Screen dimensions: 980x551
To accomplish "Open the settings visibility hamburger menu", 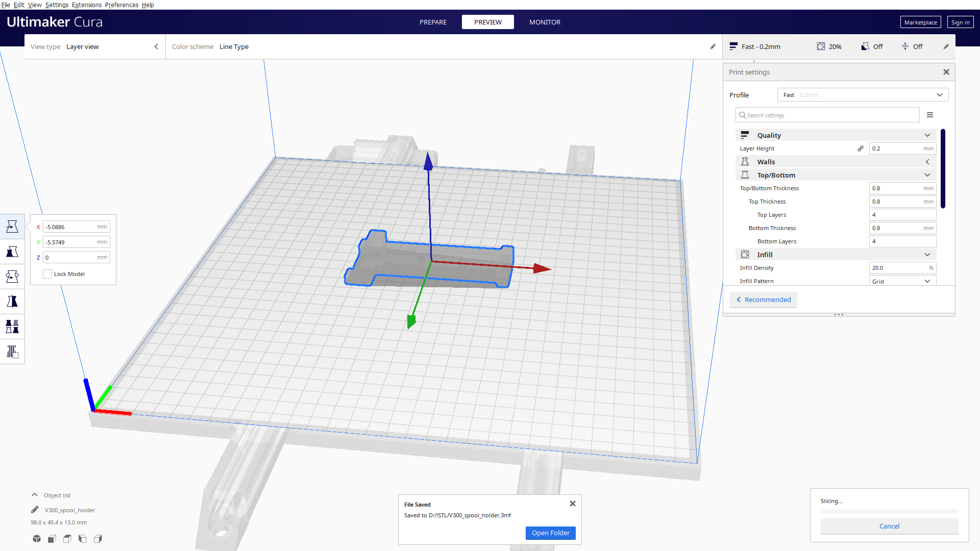I will point(930,115).
